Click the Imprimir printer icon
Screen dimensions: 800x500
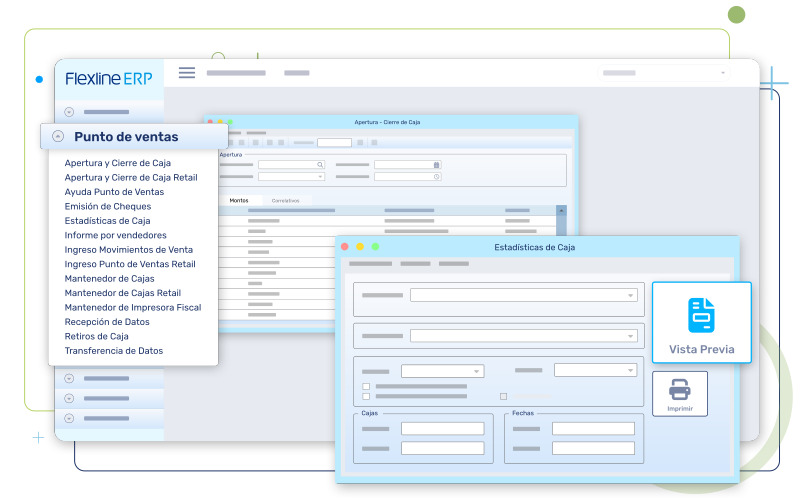pyautogui.click(x=679, y=389)
